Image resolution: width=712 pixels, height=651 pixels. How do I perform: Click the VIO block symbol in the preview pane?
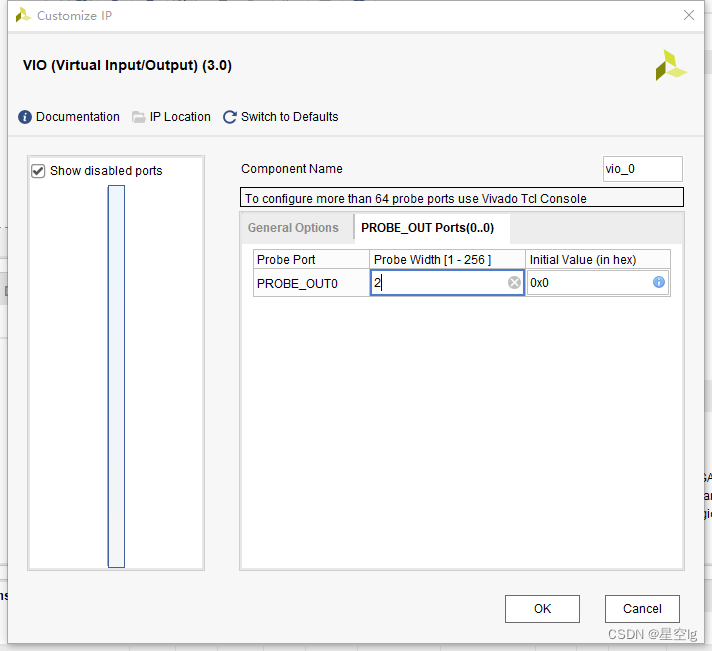tap(116, 376)
